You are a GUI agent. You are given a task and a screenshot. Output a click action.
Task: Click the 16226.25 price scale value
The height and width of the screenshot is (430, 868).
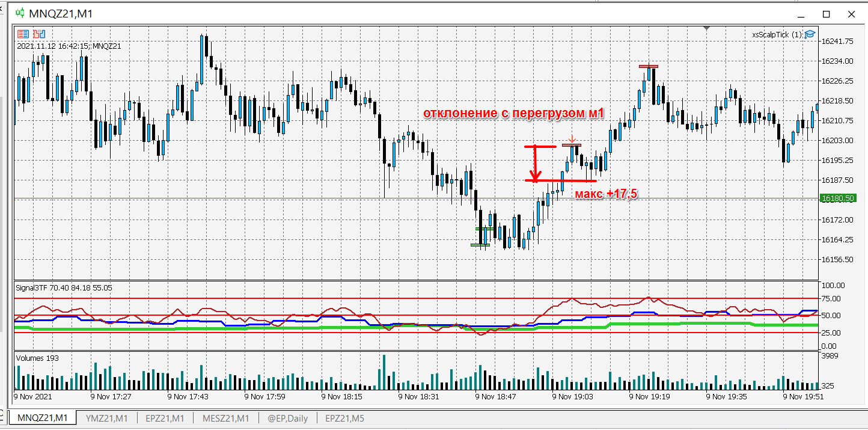tap(838, 81)
